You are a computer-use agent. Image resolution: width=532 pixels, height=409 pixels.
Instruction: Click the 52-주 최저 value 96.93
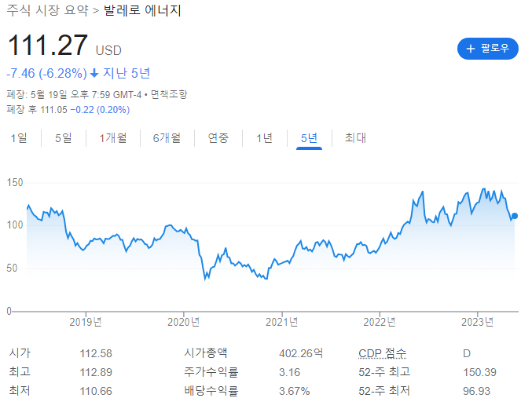click(x=477, y=392)
